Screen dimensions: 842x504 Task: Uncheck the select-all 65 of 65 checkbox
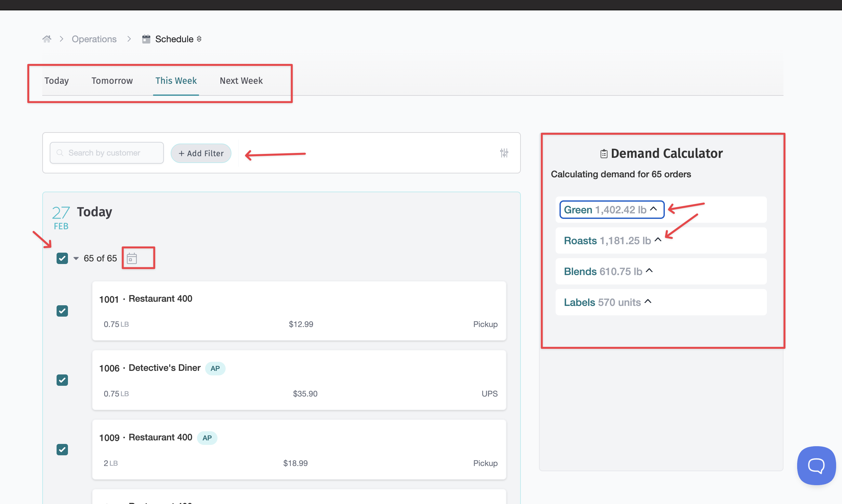tap(62, 258)
